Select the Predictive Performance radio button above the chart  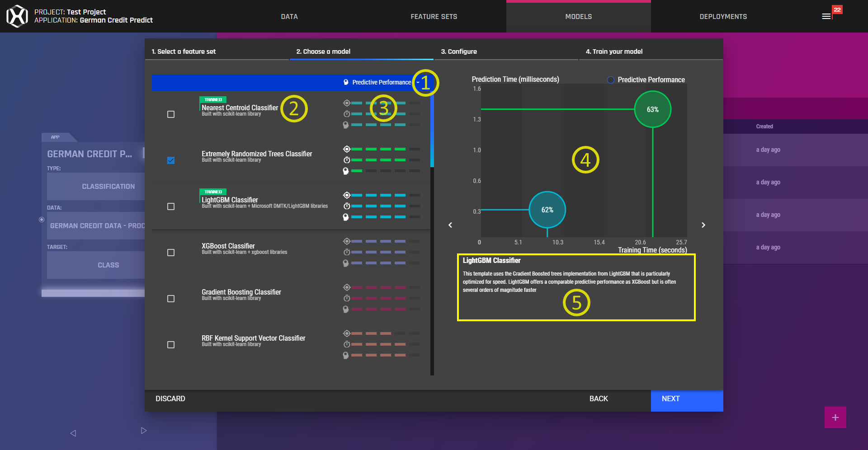tap(611, 80)
